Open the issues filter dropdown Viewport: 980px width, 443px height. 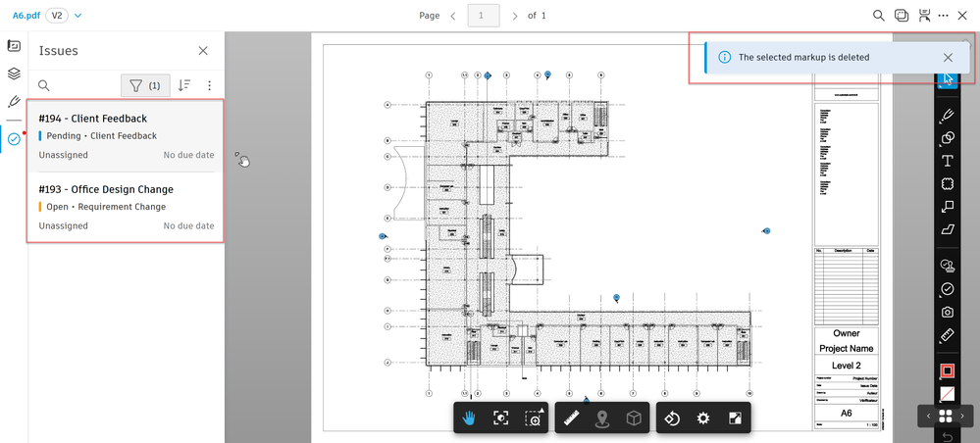click(x=145, y=85)
